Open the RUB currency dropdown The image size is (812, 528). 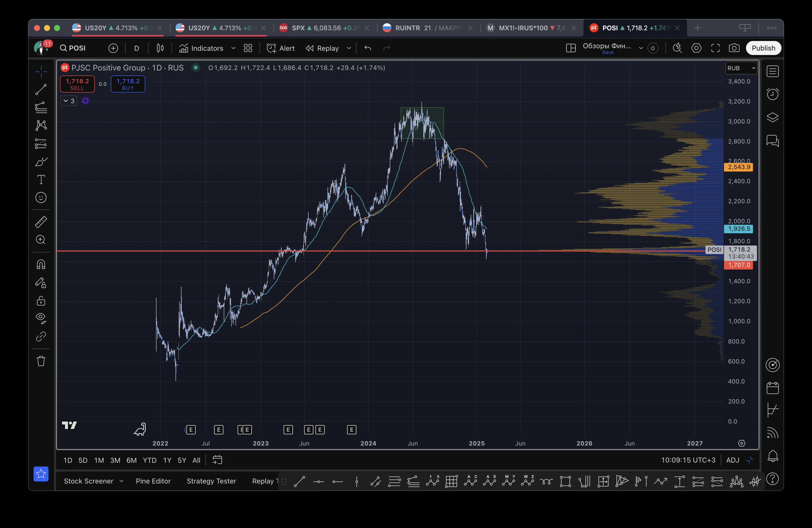tap(741, 68)
